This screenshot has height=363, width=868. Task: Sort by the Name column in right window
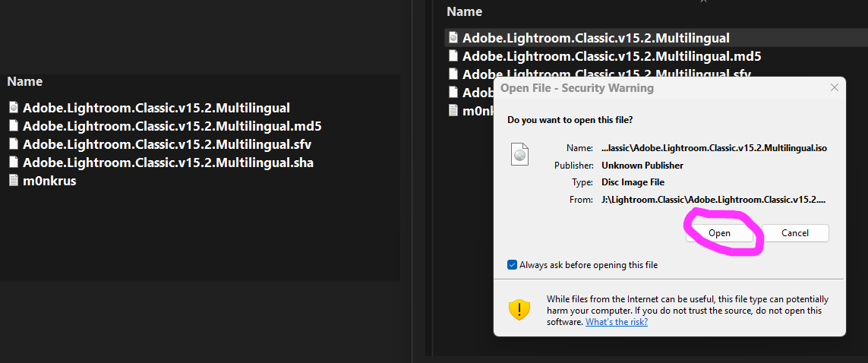465,11
